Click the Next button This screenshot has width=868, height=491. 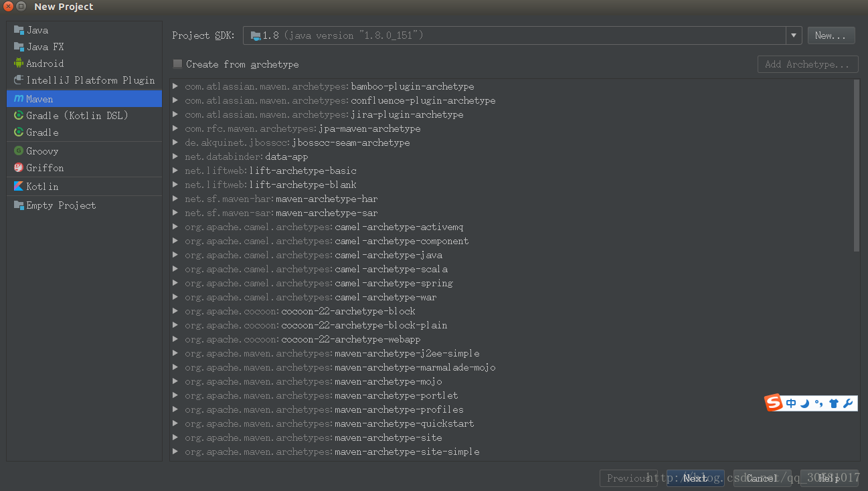695,478
